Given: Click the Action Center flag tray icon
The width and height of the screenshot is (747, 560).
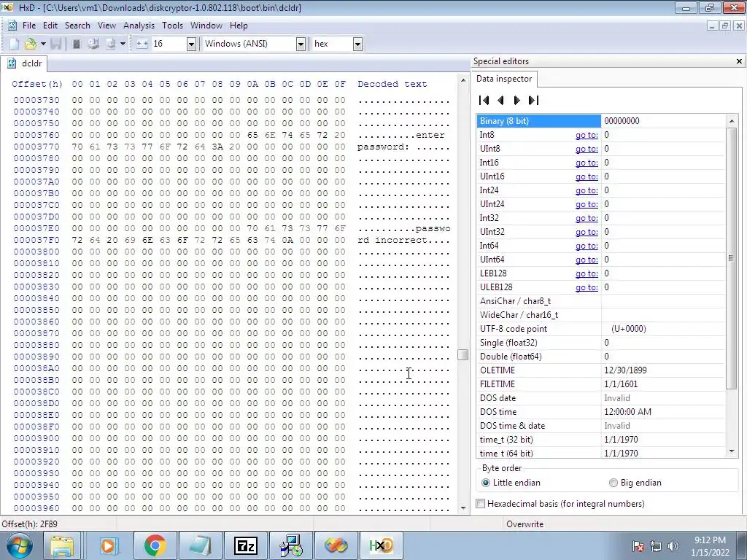Looking at the screenshot, I should click(638, 546).
